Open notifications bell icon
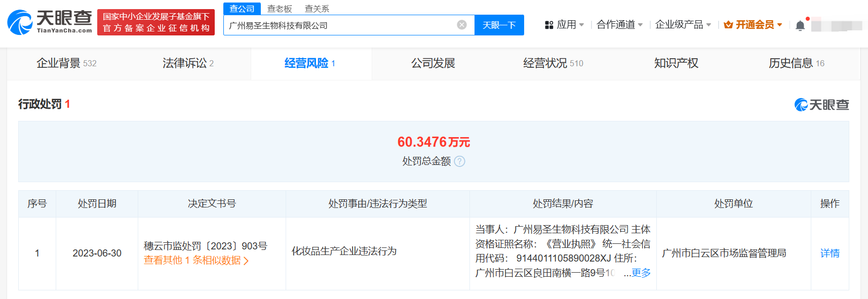Screen dimensions: 868x299 (x=800, y=25)
